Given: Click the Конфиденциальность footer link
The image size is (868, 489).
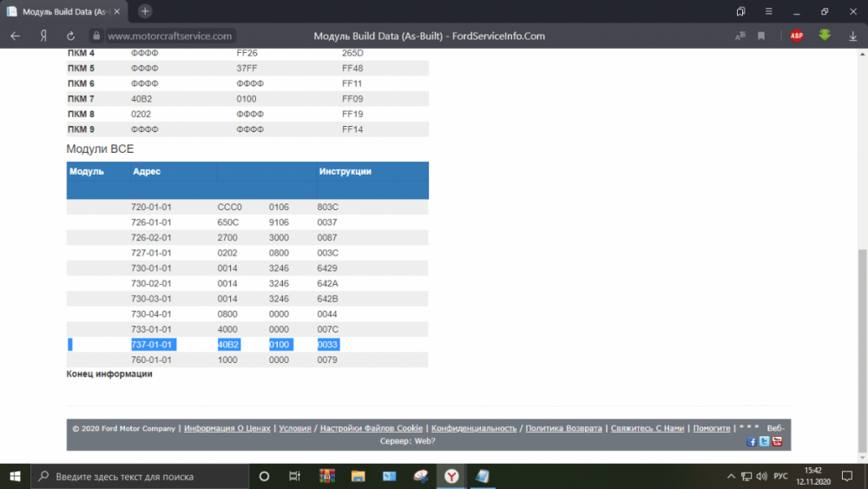Looking at the screenshot, I should [474, 428].
